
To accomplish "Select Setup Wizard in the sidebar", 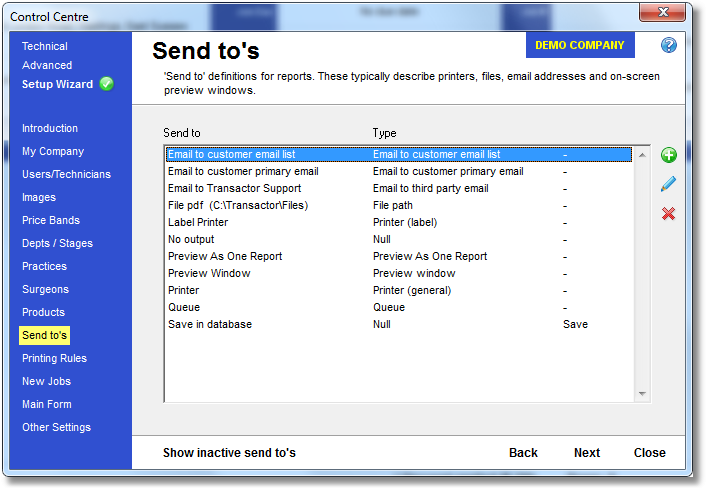I will pyautogui.click(x=57, y=84).
